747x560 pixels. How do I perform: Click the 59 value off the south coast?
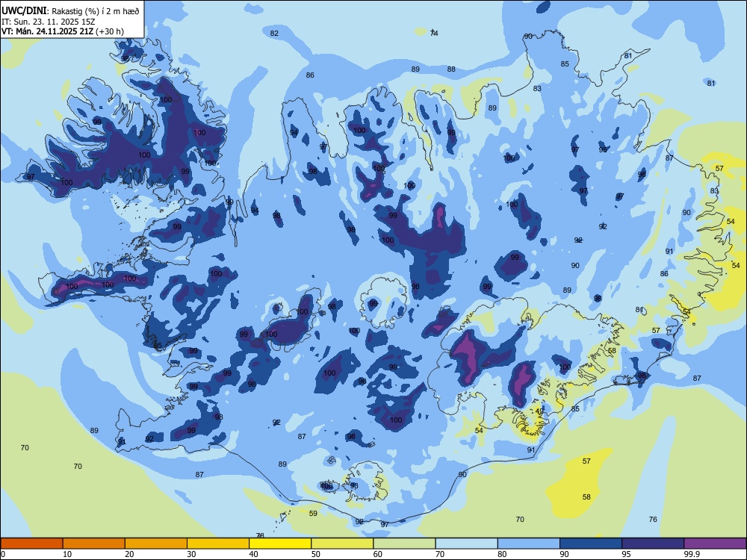point(313,514)
